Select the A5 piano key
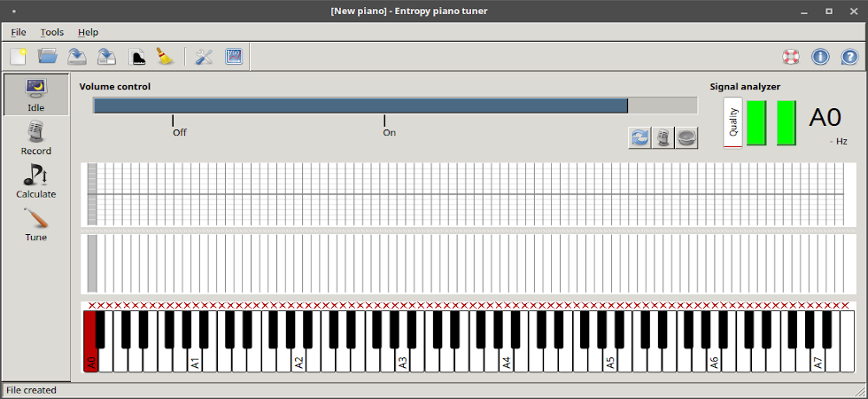 pyautogui.click(x=609, y=360)
